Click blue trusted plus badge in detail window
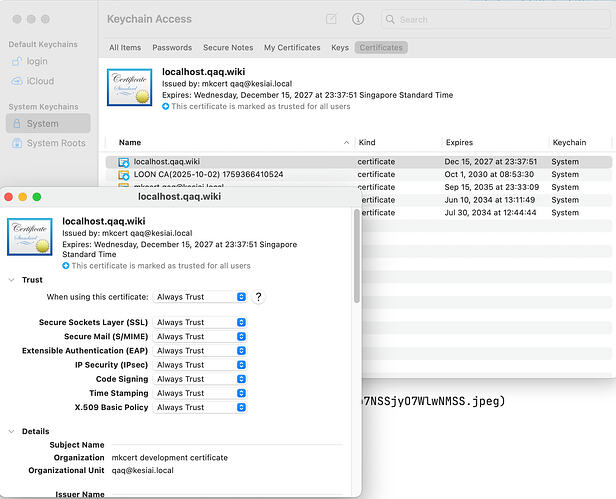The width and height of the screenshot is (616, 499). pos(66,266)
